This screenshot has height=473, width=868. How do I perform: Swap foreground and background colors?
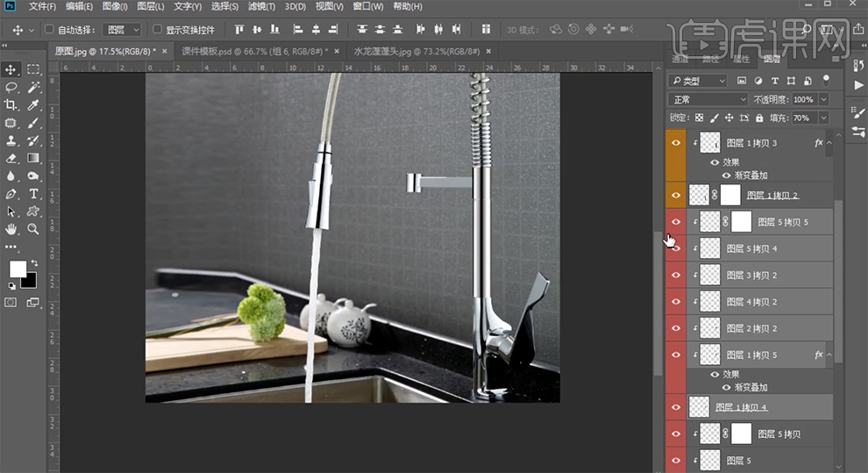(x=34, y=263)
